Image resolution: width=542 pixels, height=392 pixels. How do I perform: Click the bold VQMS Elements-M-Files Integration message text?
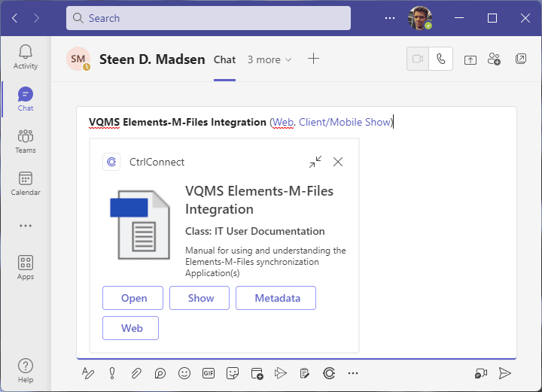point(178,122)
